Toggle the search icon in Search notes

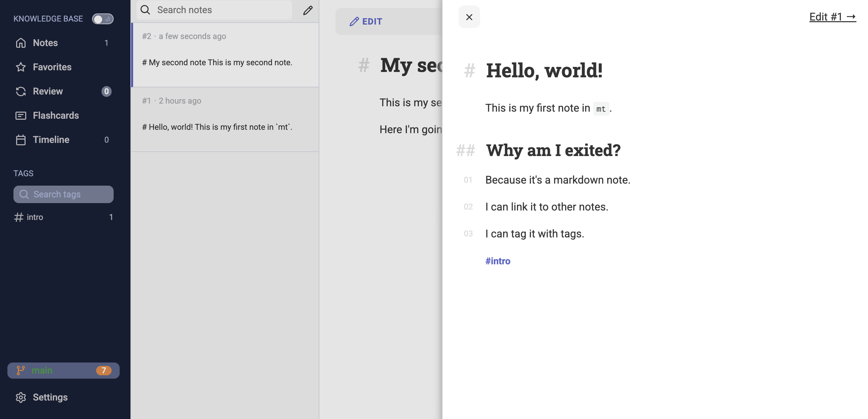(x=145, y=10)
